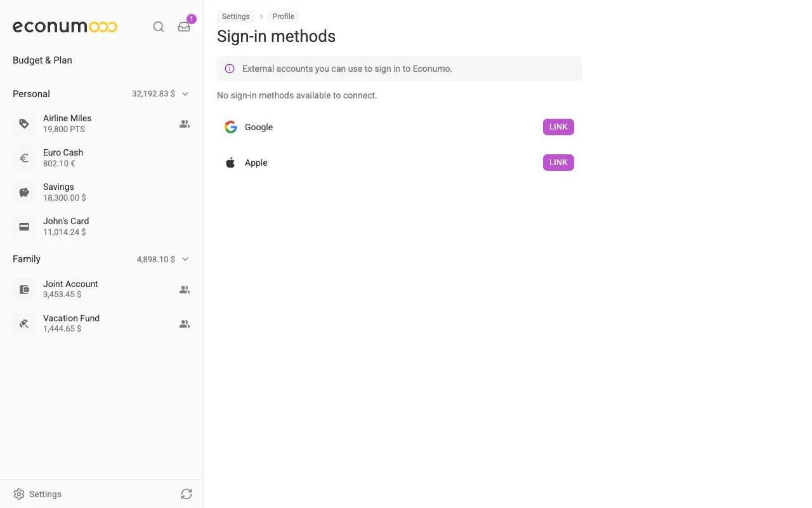
Task: Open the Euro Cash account
Action: [101, 158]
